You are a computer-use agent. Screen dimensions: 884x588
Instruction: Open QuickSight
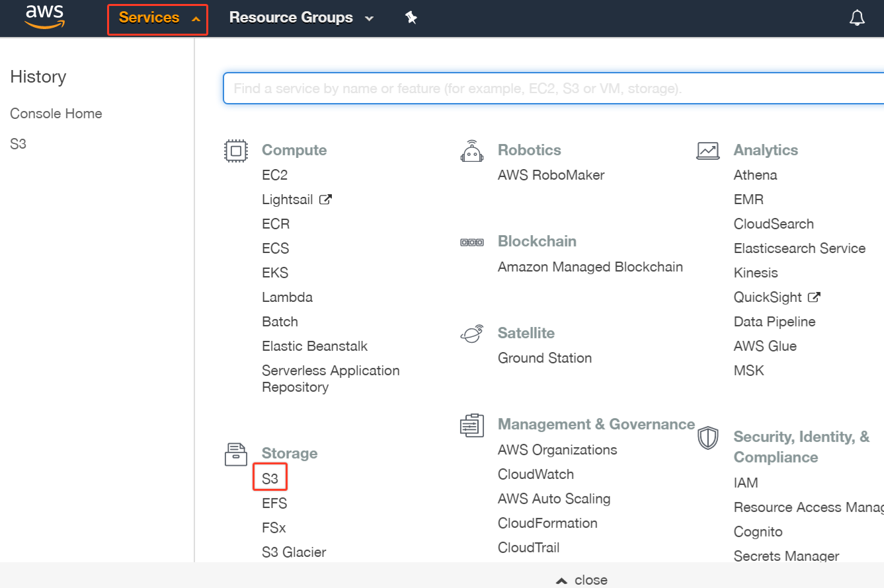(x=768, y=297)
